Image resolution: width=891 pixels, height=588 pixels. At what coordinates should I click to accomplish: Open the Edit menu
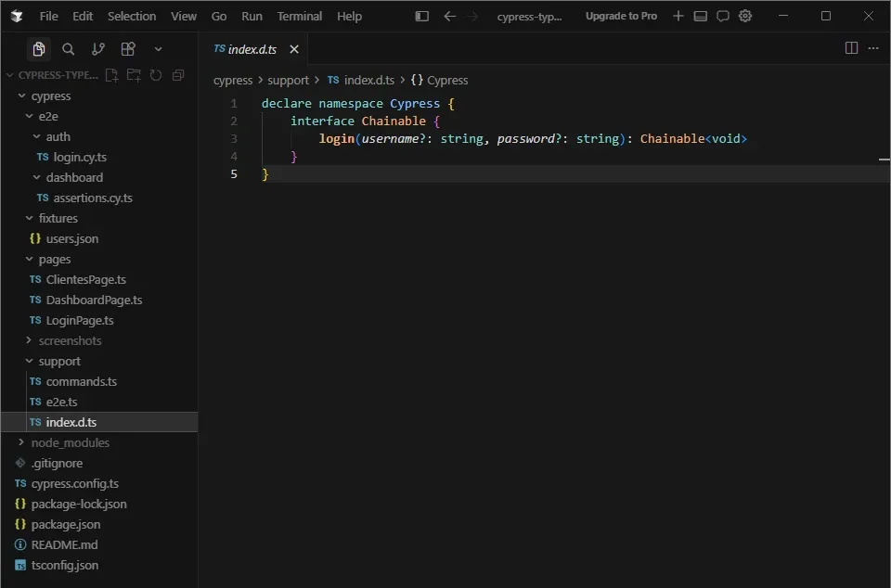point(83,17)
